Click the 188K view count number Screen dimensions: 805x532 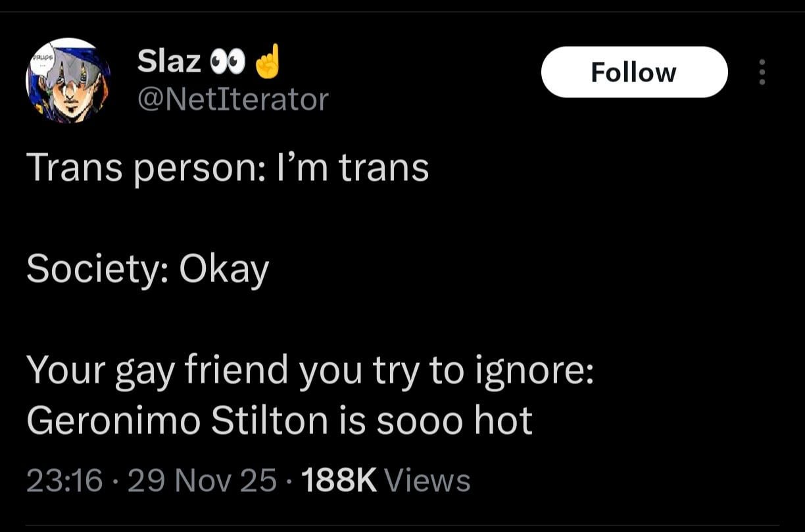pos(338,481)
